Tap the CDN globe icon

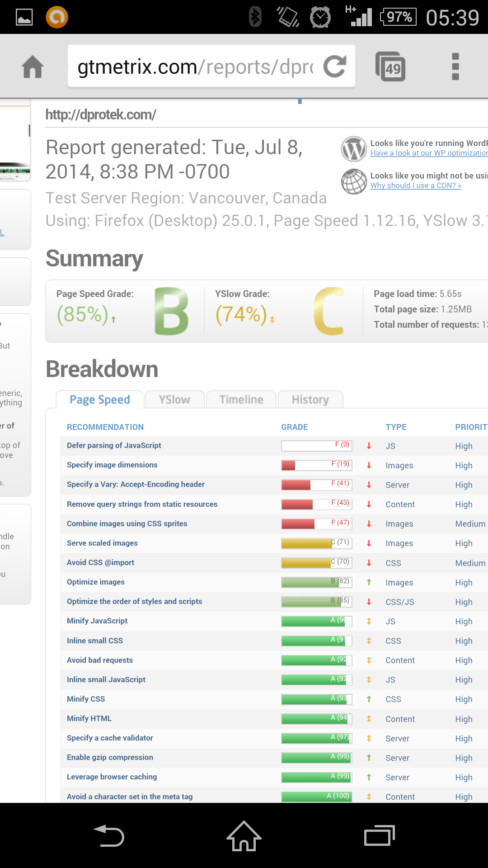point(354,181)
